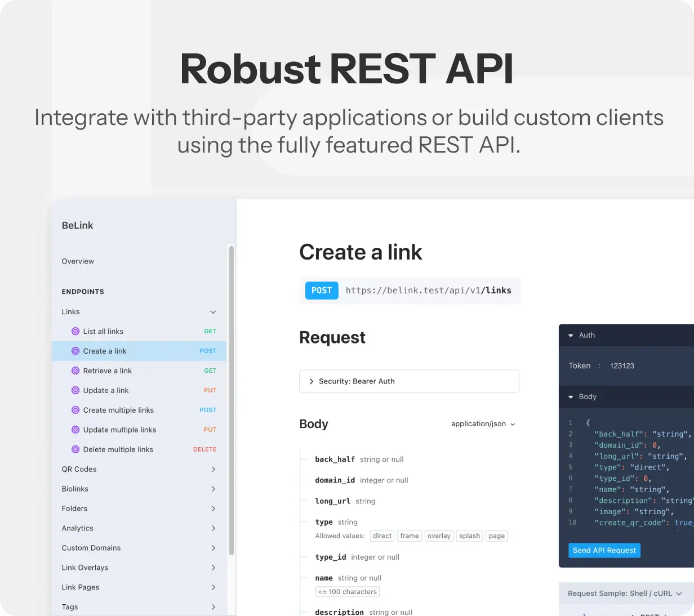694x616 pixels.
Task: Click the target icon beside Update multiple links
Action: (75, 430)
